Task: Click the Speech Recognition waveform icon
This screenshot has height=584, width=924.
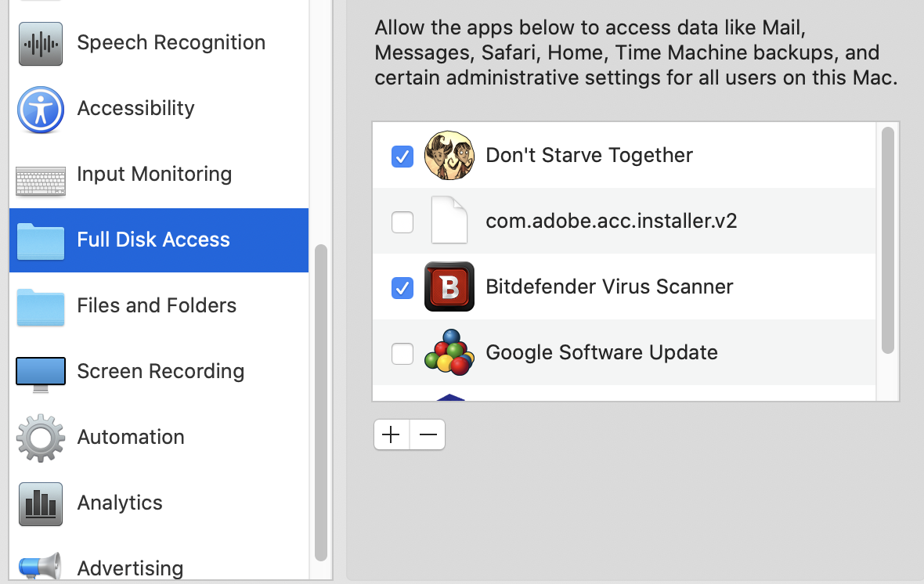Action: tap(40, 43)
